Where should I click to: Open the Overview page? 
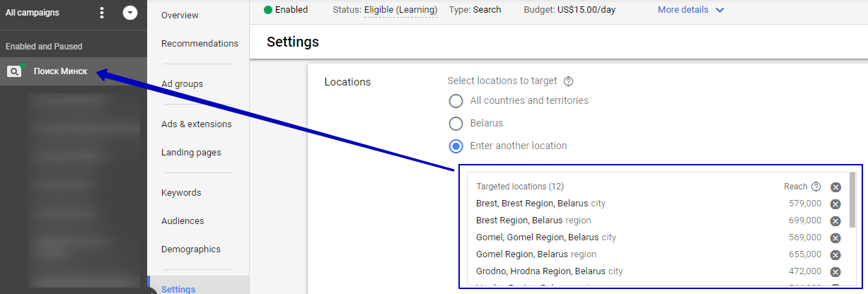180,15
